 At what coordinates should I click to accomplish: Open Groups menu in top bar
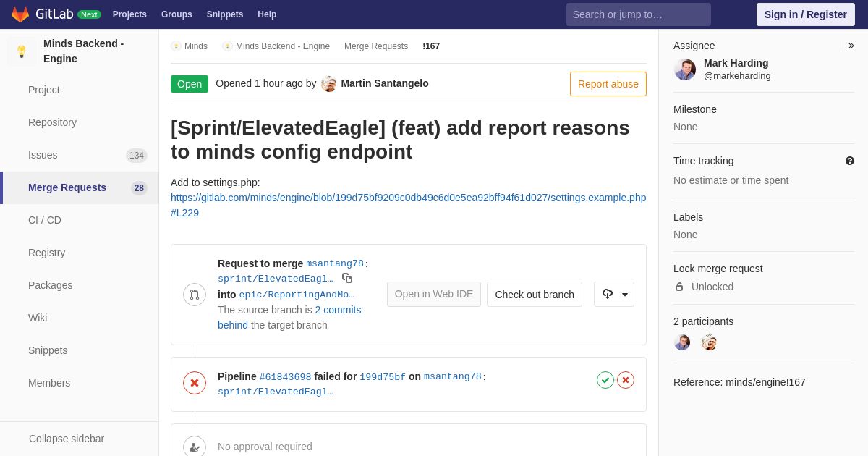[176, 14]
